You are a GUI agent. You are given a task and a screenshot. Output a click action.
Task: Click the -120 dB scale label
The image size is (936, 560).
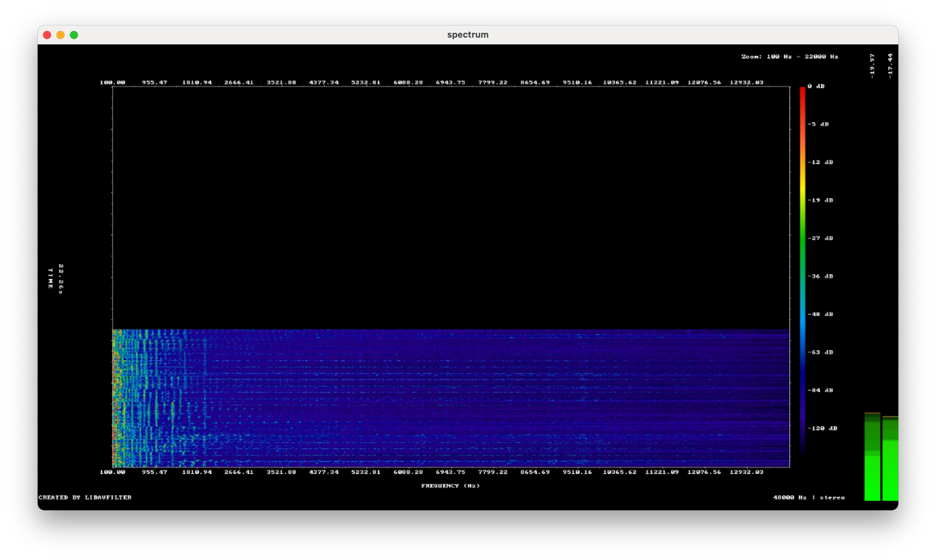tap(822, 428)
